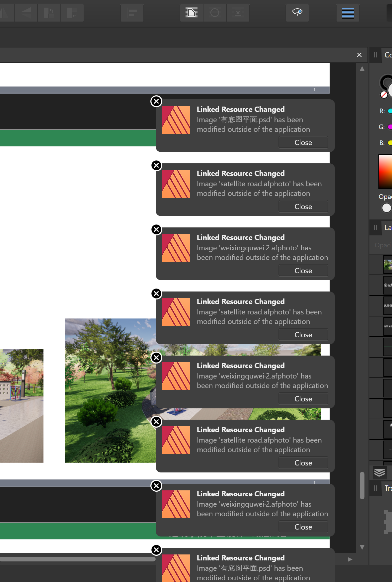
Task: Click the Layers panel Opacity field
Action: coord(383,245)
